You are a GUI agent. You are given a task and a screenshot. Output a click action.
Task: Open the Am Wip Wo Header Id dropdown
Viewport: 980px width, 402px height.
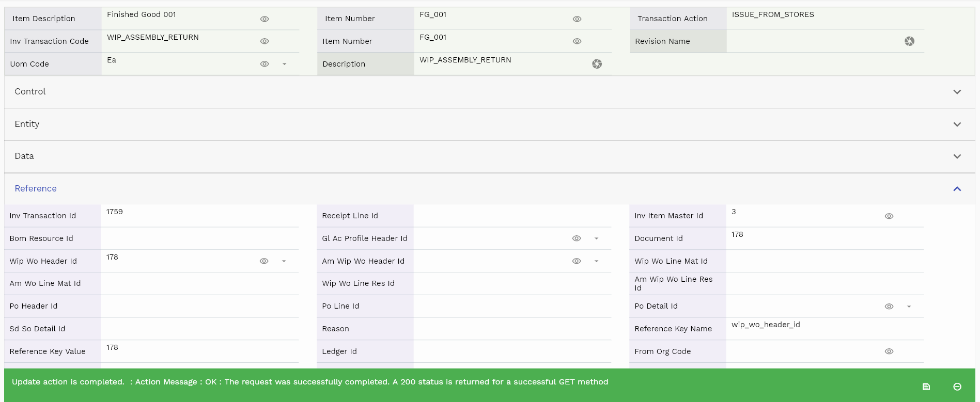(596, 261)
